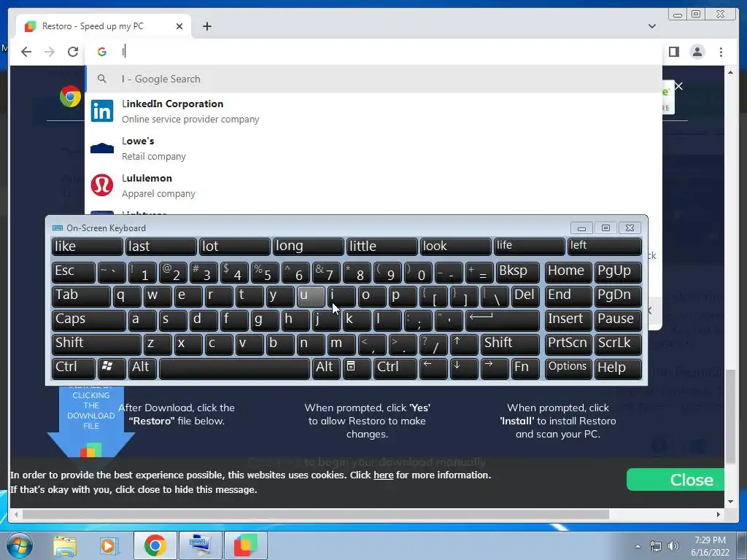Click the Bksp key
This screenshot has height=560, width=747.
point(518,273)
